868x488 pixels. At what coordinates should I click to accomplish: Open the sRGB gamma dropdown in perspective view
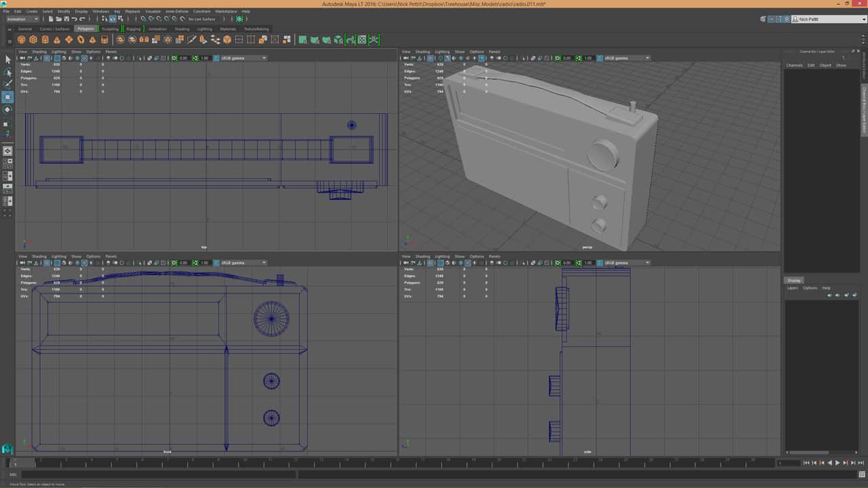point(627,58)
